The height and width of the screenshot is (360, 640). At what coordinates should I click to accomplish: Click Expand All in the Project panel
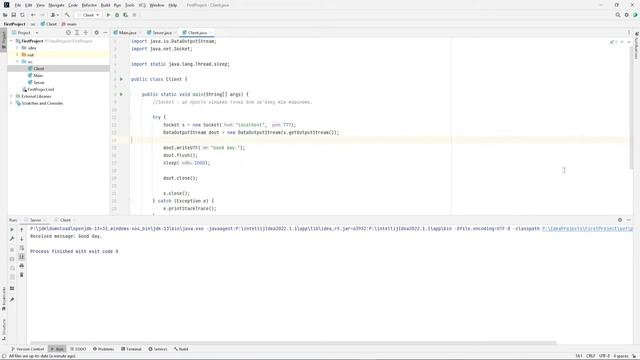point(77,33)
